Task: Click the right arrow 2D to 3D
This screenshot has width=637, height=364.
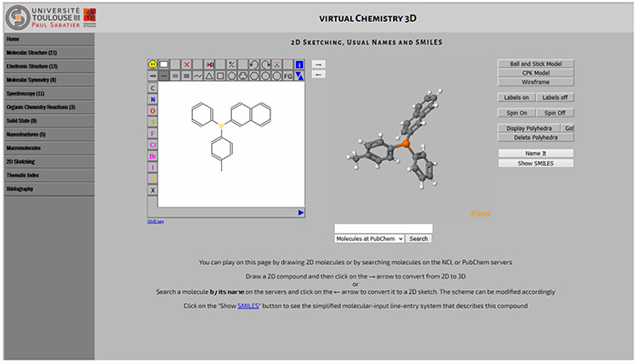Action: click(x=317, y=64)
